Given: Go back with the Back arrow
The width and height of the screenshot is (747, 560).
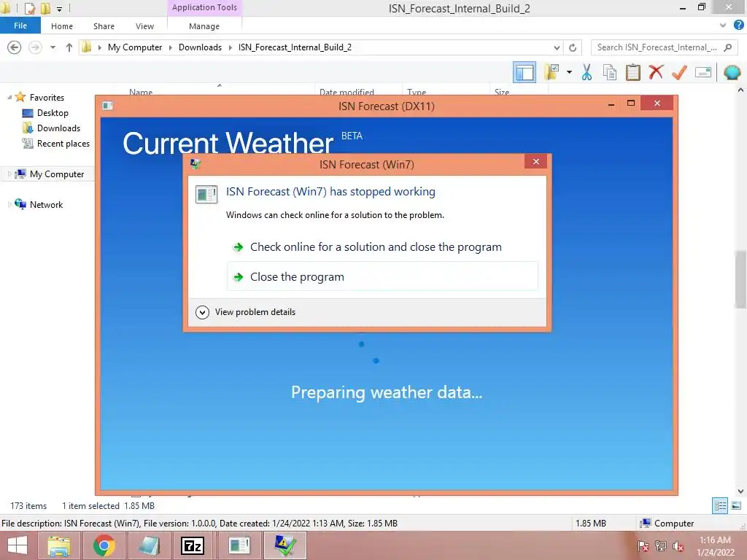Looking at the screenshot, I should (15, 47).
